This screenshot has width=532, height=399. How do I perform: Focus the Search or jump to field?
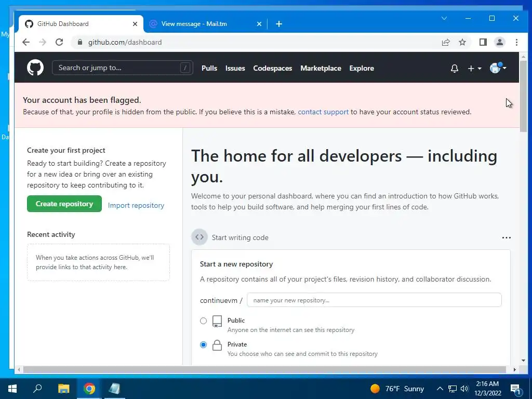click(123, 68)
